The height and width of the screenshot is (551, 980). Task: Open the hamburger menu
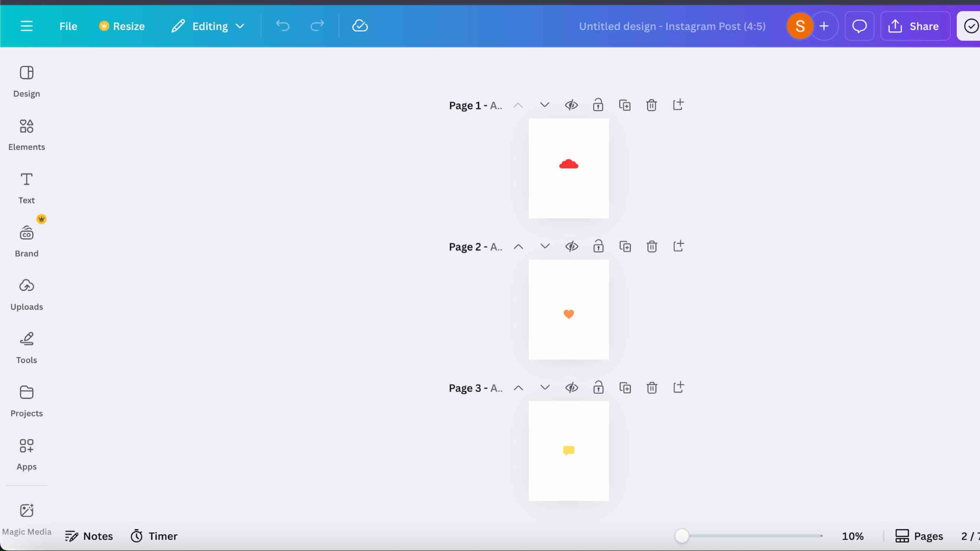[x=27, y=26]
